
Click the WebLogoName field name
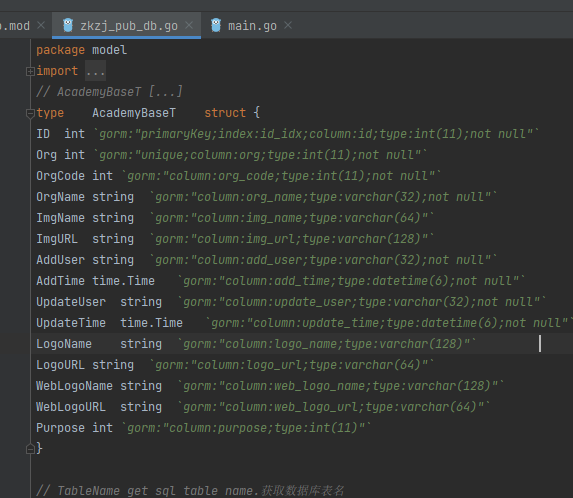74,386
